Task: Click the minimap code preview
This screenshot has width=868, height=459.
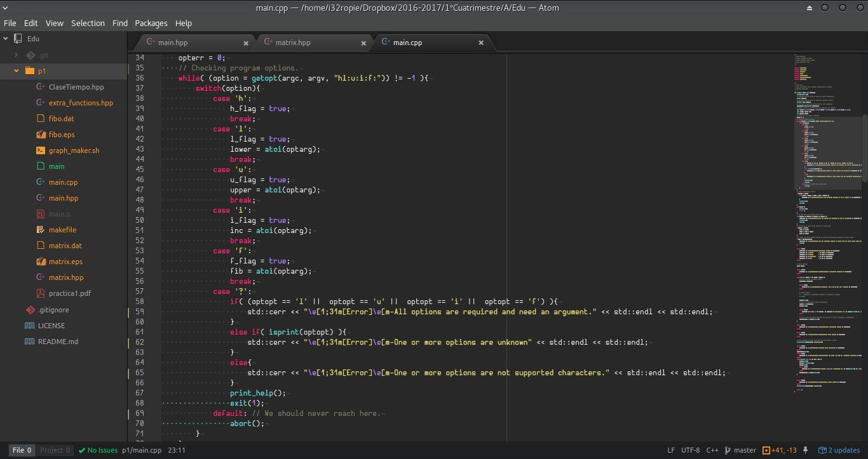Action: (x=827, y=222)
